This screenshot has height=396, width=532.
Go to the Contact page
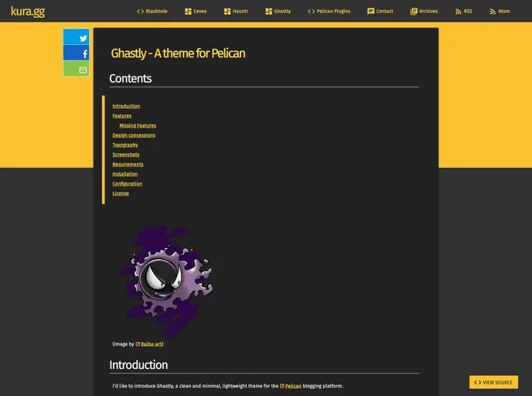[x=380, y=11]
